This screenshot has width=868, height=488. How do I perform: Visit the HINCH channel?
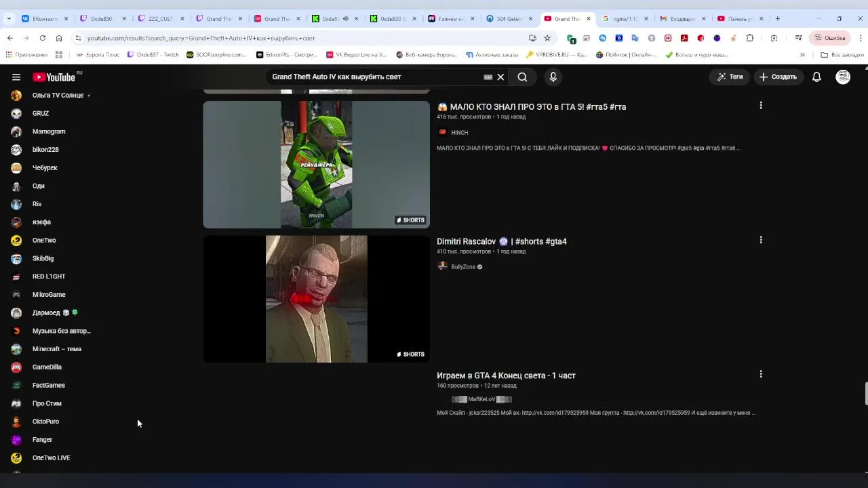point(460,133)
